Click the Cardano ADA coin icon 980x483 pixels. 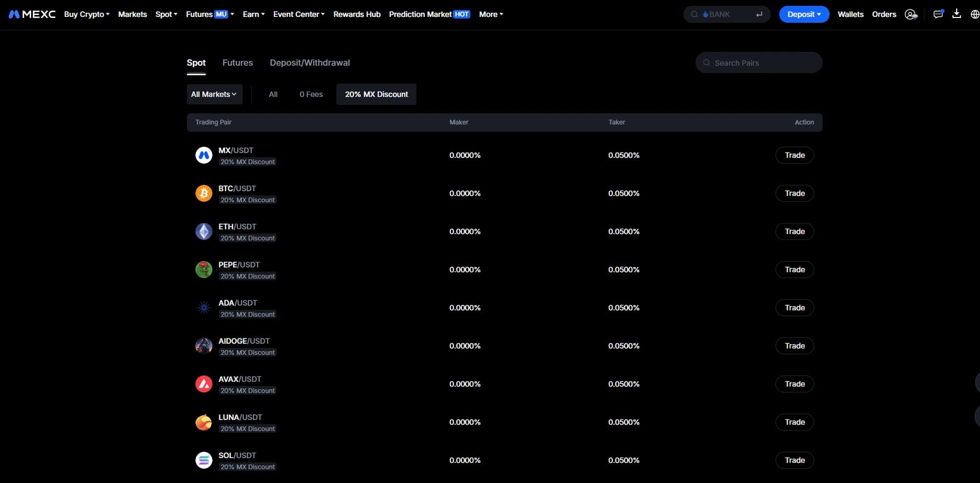coord(204,308)
